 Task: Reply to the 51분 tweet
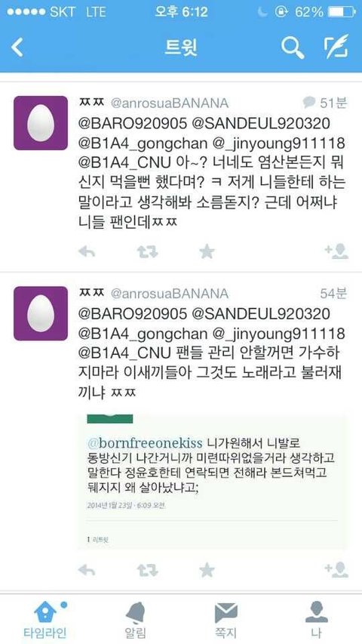[87, 251]
